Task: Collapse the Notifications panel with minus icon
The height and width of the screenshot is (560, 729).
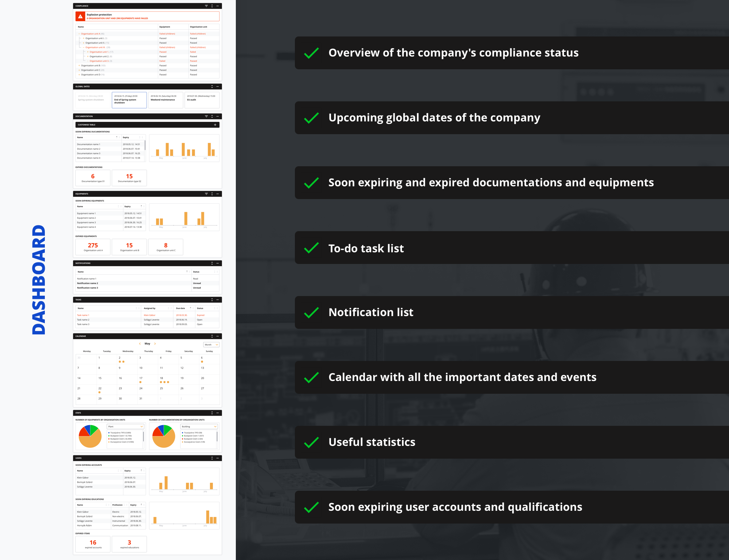Action: (218, 263)
